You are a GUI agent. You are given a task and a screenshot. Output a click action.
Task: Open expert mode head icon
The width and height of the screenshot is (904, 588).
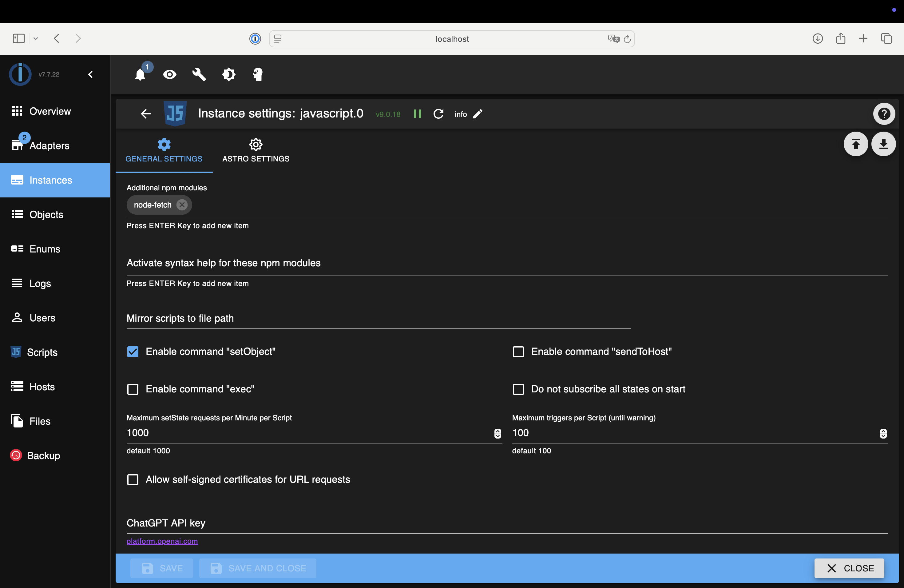click(258, 74)
